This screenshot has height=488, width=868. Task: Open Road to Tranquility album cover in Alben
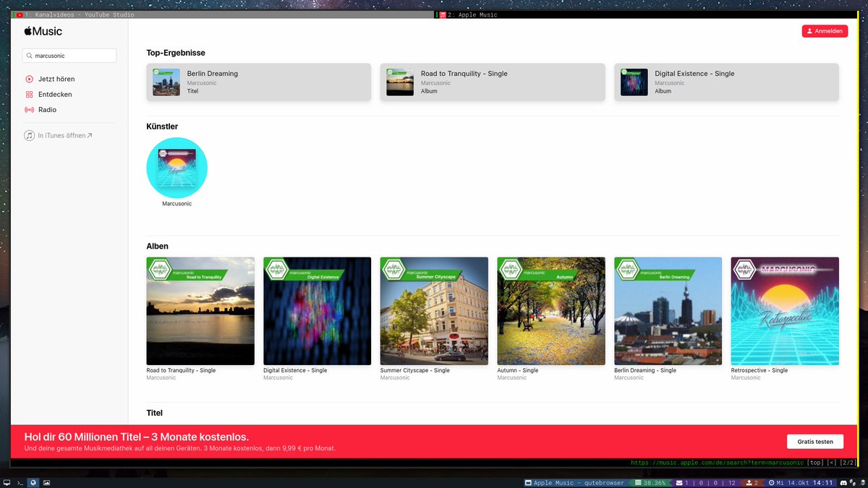click(x=200, y=311)
